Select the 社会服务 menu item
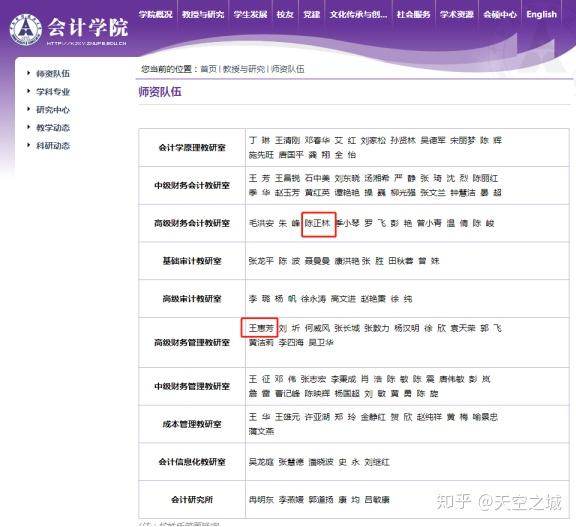Screen dimensions: 576x527 [413, 14]
